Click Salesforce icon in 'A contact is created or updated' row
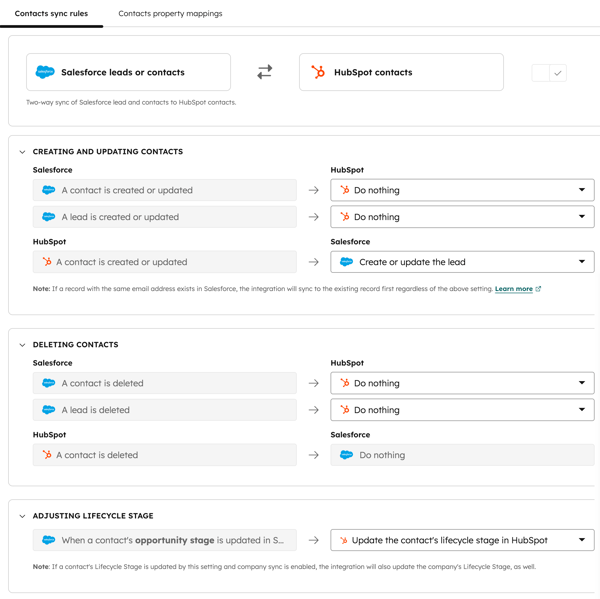The image size is (600, 599). point(49,190)
